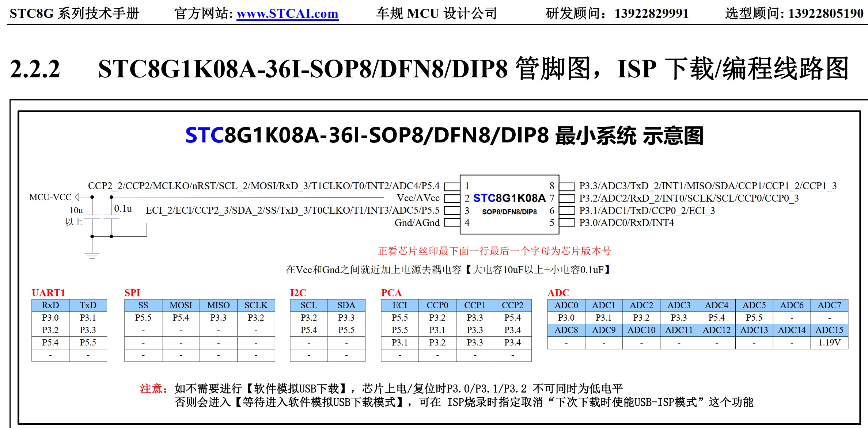Click the "0.1u" capacitor value label
This screenshot has width=868, height=428.
(123, 209)
